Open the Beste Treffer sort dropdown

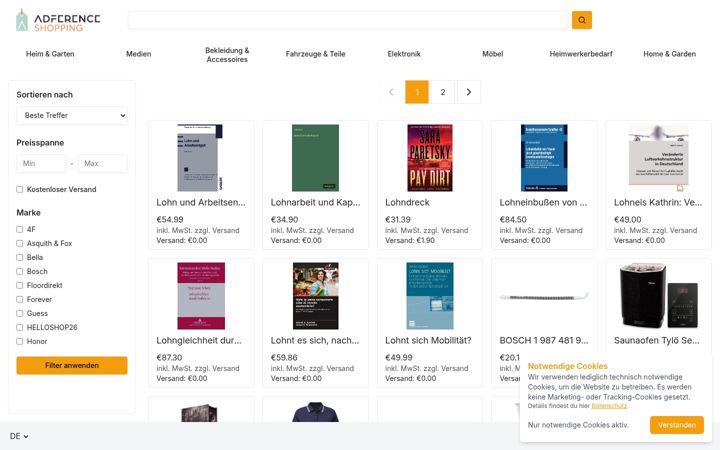tap(72, 115)
